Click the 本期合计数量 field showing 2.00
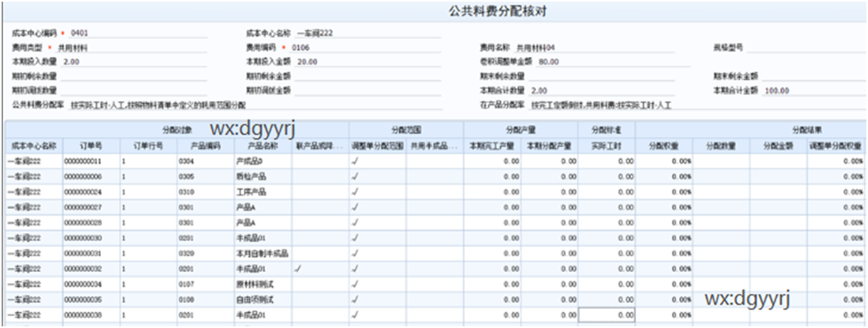 (x=601, y=91)
